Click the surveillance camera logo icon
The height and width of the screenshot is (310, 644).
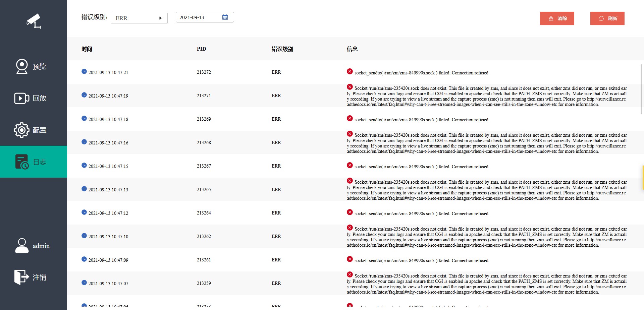[34, 21]
